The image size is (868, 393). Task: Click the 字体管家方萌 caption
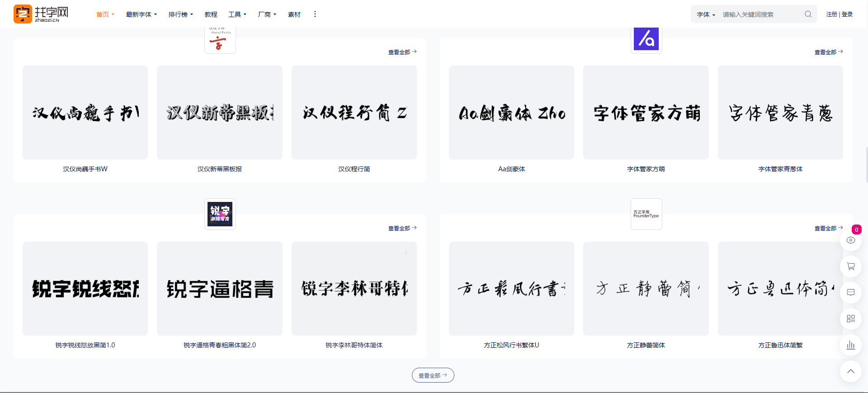coord(646,169)
